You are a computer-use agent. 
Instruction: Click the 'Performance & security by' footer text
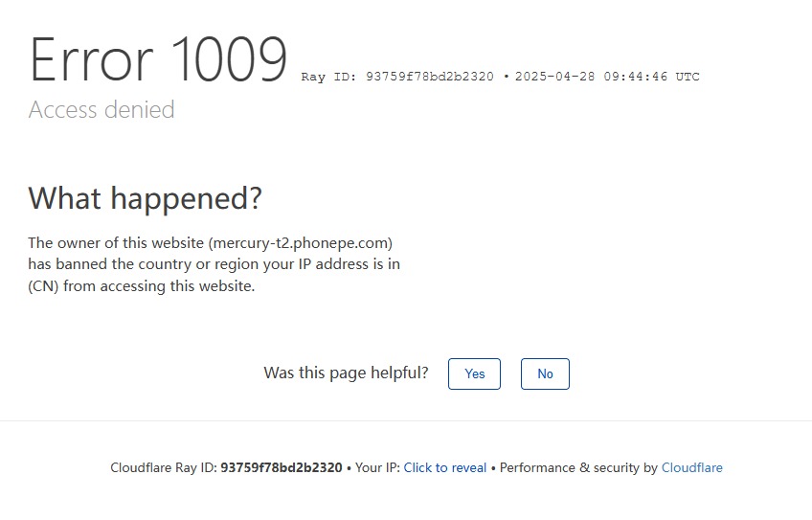point(578,468)
